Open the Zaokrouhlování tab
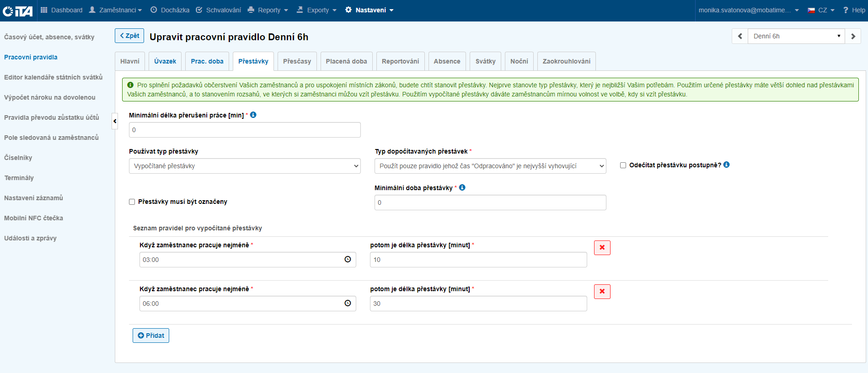This screenshot has width=868, height=373. (566, 61)
